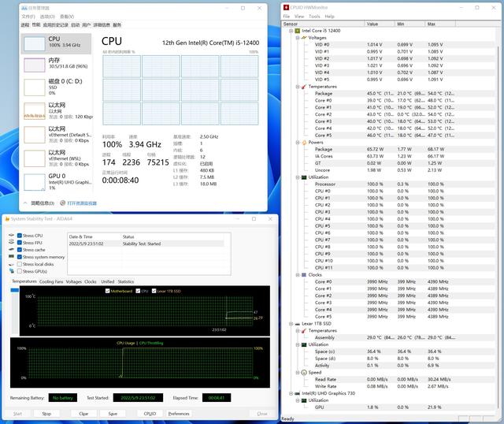Open the Tools menu in HWMonitor

314,17
